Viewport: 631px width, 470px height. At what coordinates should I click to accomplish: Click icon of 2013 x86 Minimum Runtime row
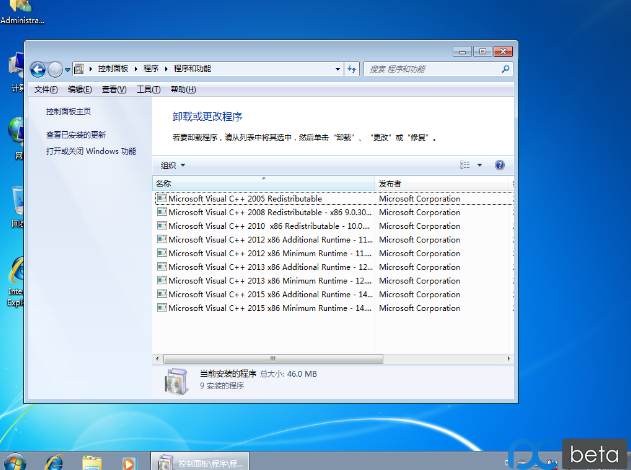(x=162, y=280)
